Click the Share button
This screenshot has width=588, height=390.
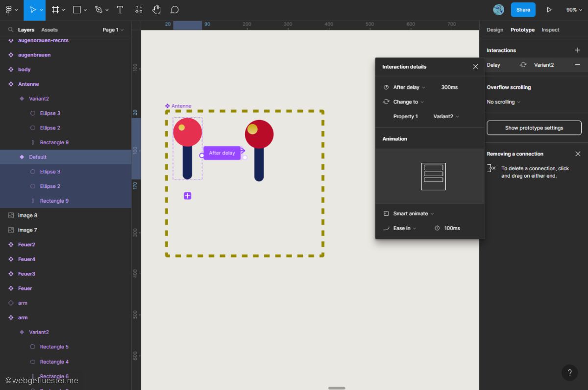tap(523, 10)
